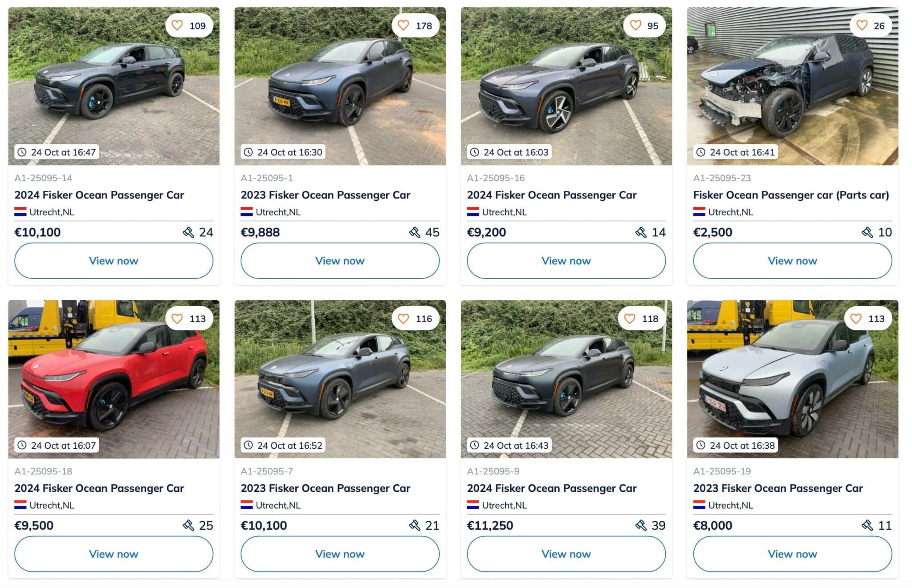Click the gavel icon on the €11,250 listing

point(641,526)
